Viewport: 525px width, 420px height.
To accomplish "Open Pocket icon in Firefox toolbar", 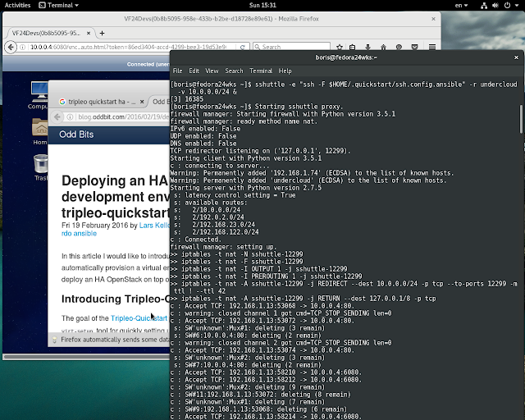I will [414, 48].
